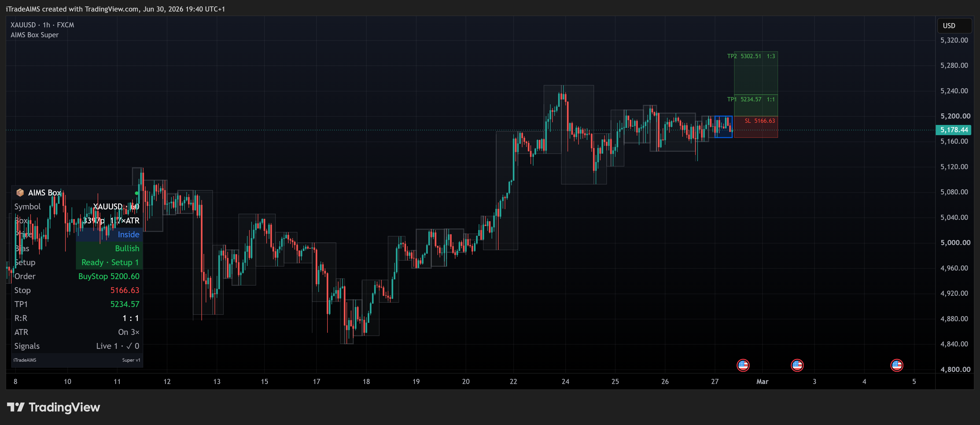980x425 pixels.
Task: Open the USD currency selector
Action: 954,25
